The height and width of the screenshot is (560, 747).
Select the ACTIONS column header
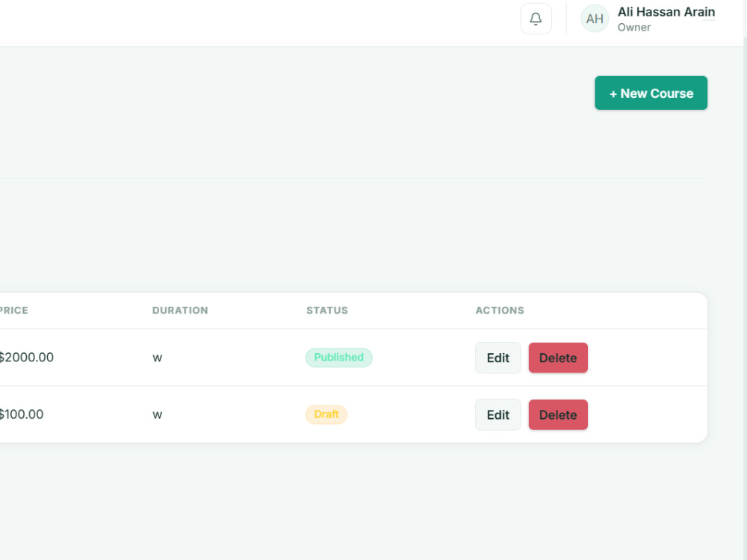(x=500, y=311)
